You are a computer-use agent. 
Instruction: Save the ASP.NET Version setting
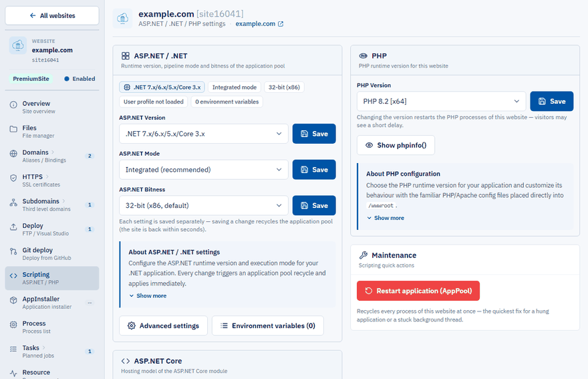(x=314, y=134)
